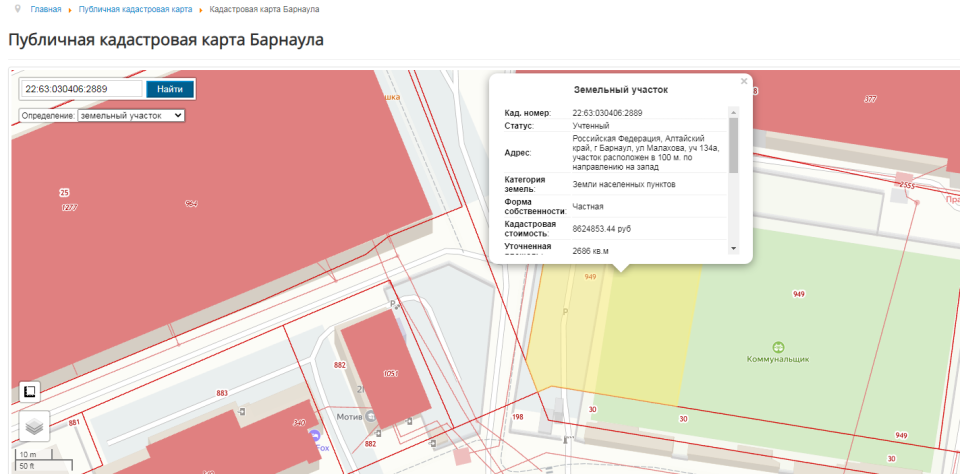Click the measure tool icon above layers
The width and height of the screenshot is (960, 474).
(30, 391)
